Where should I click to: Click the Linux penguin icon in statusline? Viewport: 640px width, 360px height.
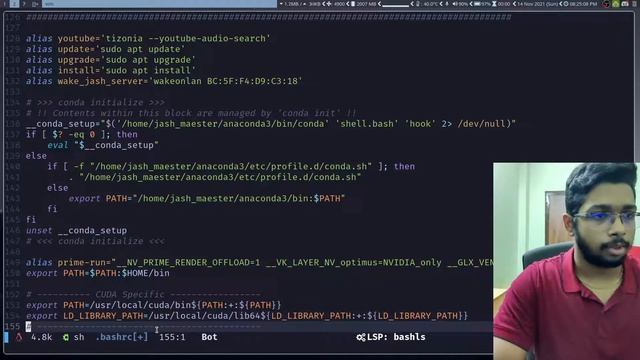click(19, 337)
